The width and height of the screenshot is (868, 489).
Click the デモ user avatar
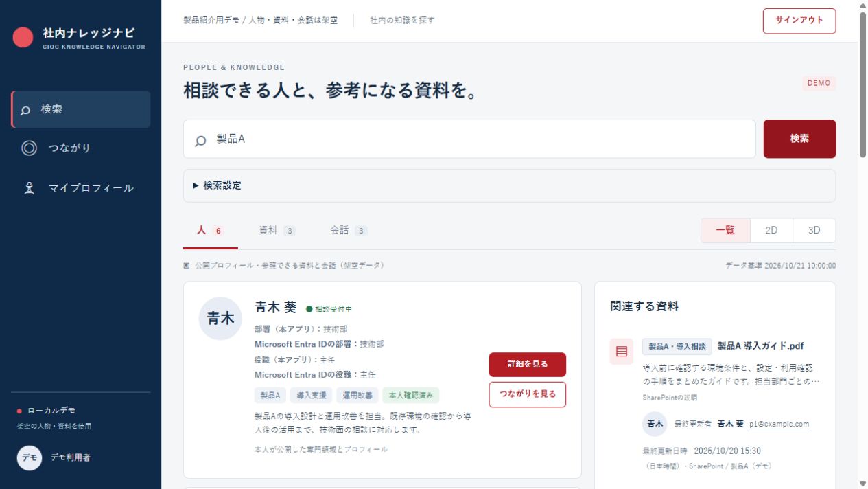tap(30, 457)
